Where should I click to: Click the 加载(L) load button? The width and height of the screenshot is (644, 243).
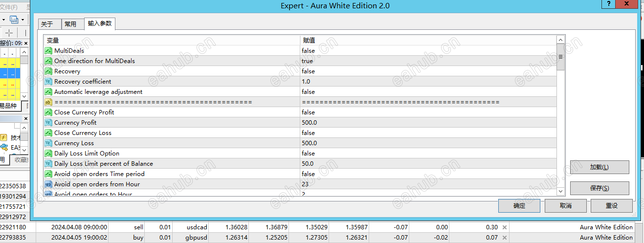[x=600, y=167]
